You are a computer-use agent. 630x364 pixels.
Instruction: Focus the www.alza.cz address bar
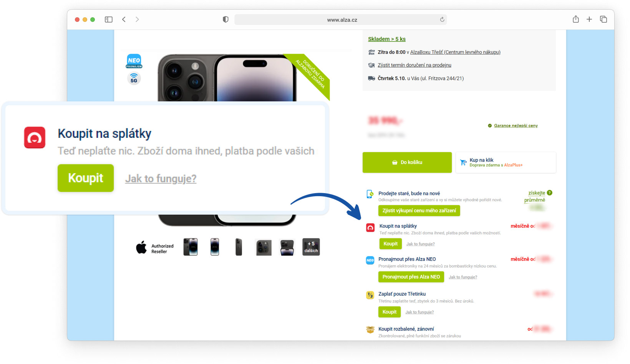[341, 20]
